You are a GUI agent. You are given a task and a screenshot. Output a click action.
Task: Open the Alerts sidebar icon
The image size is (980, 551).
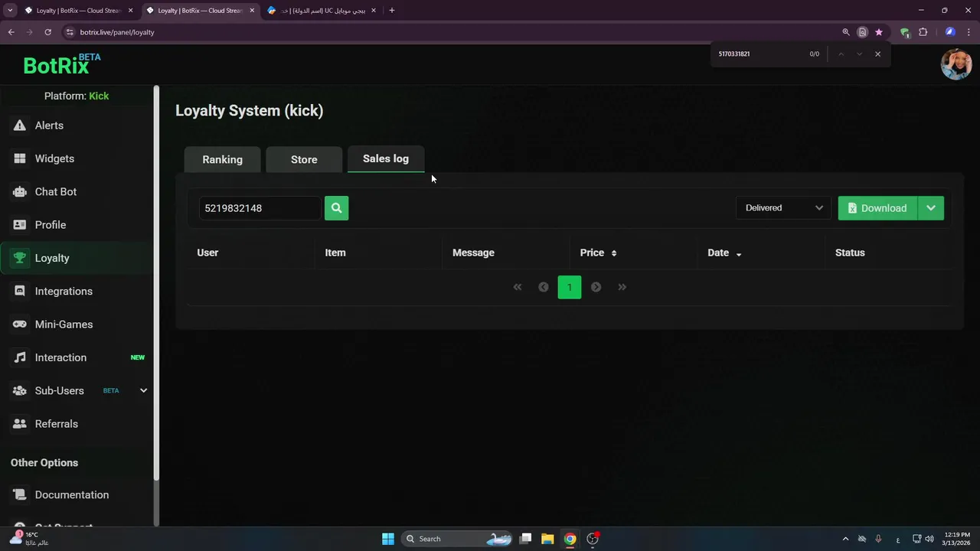click(x=20, y=126)
